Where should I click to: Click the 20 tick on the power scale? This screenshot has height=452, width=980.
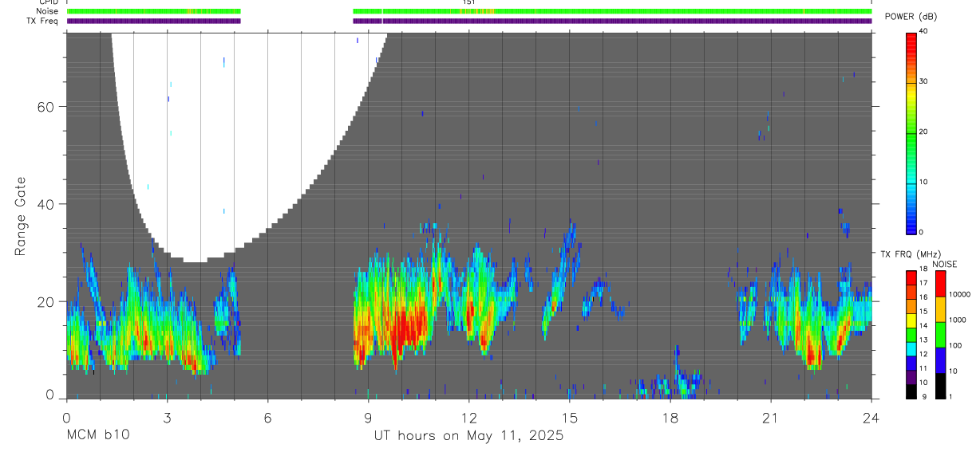tap(923, 132)
